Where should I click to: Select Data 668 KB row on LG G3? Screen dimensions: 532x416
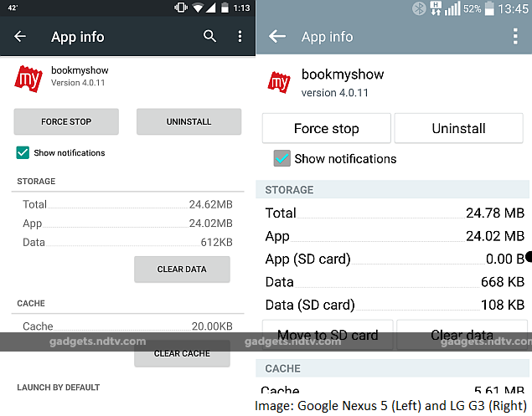[x=395, y=282]
